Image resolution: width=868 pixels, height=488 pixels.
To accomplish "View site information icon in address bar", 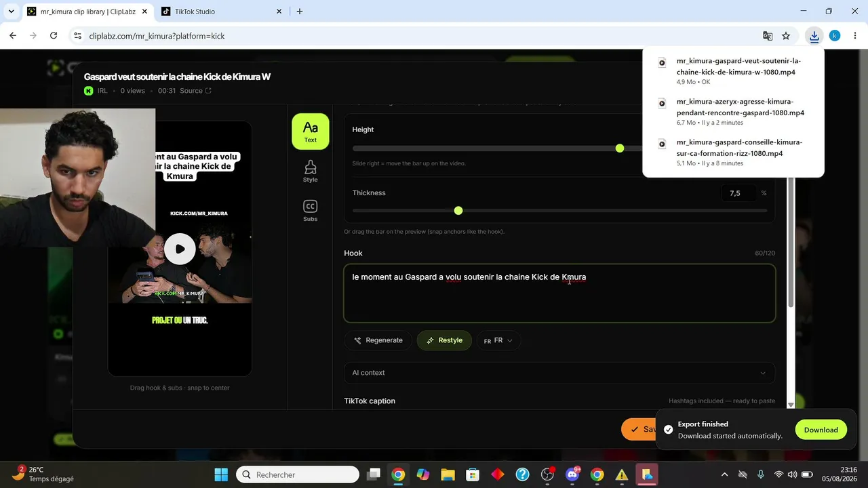I will tap(77, 36).
